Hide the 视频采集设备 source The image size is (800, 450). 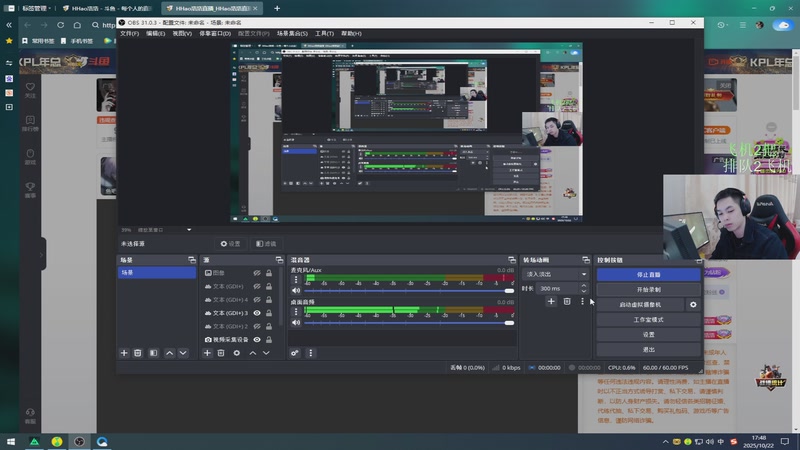[257, 340]
